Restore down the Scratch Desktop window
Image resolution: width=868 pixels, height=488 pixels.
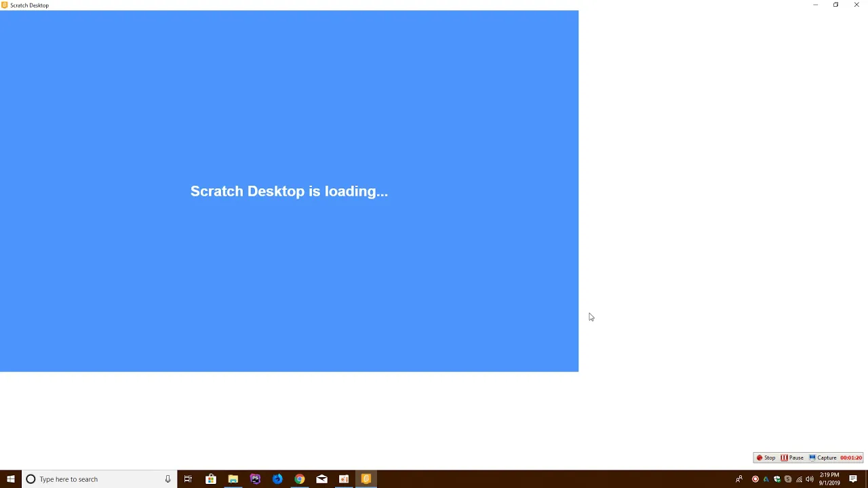pos(835,5)
